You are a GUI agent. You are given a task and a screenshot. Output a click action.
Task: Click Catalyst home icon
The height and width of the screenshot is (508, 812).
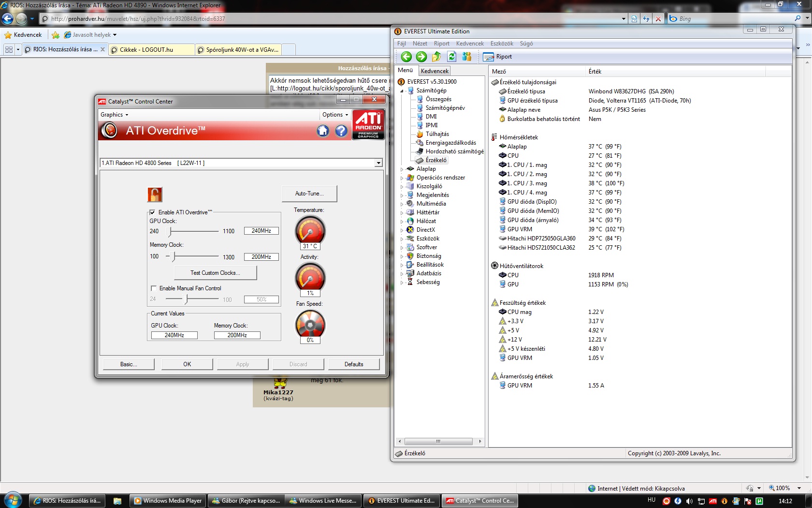[323, 131]
